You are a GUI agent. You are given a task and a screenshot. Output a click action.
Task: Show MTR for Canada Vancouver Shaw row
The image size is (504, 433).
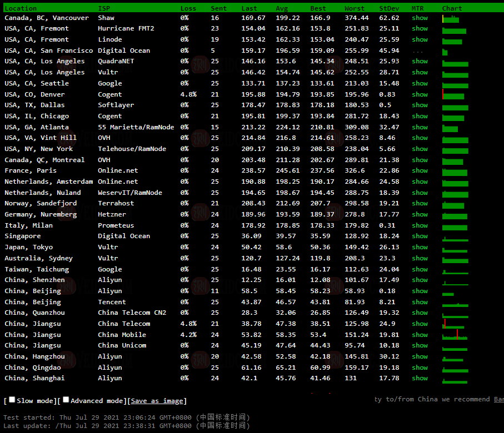pos(420,18)
